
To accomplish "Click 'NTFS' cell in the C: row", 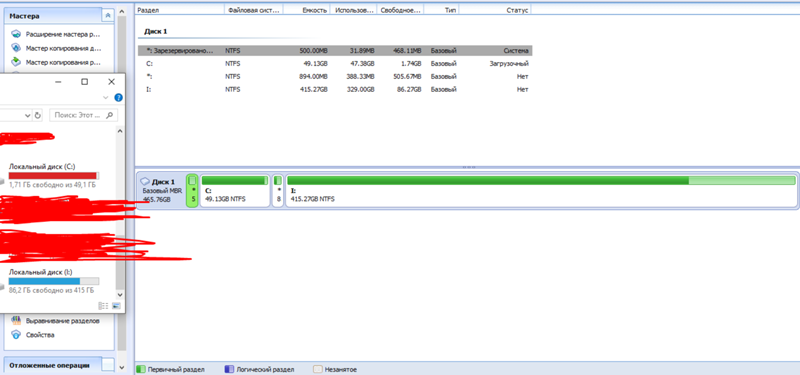I will 233,64.
